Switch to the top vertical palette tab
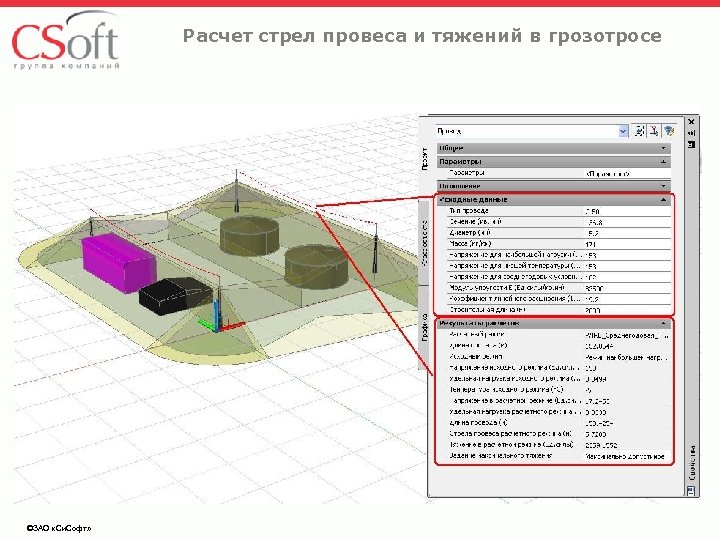Screen dimensions: 720x540 point(425,158)
